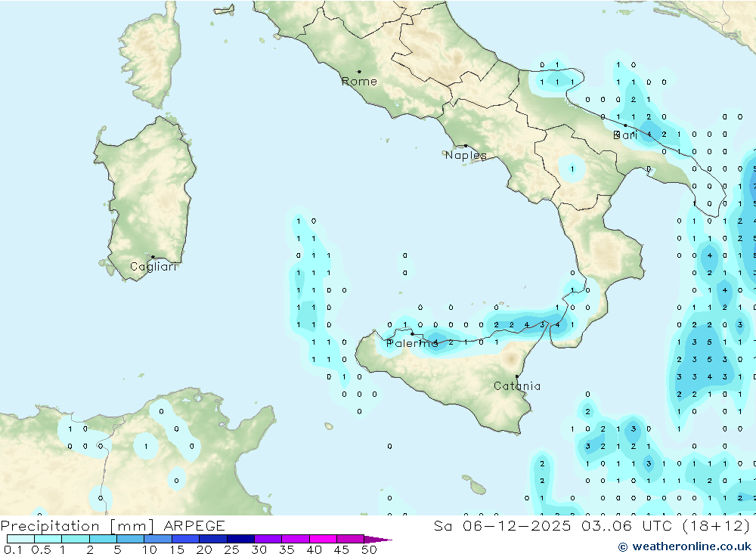This screenshot has width=756, height=554.
Task: Click the '03..06 UTC' time range text
Action: [626, 526]
